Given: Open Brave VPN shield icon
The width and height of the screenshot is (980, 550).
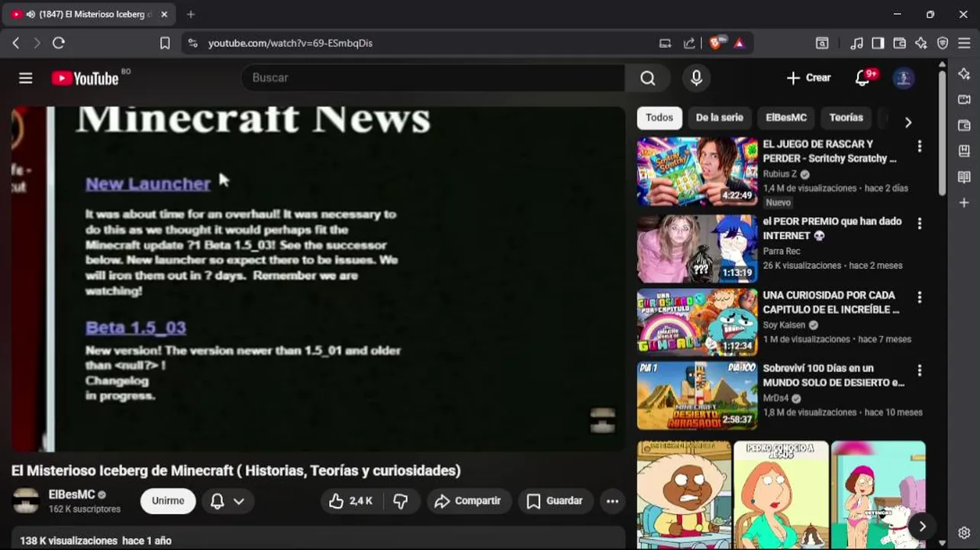Looking at the screenshot, I should point(943,44).
